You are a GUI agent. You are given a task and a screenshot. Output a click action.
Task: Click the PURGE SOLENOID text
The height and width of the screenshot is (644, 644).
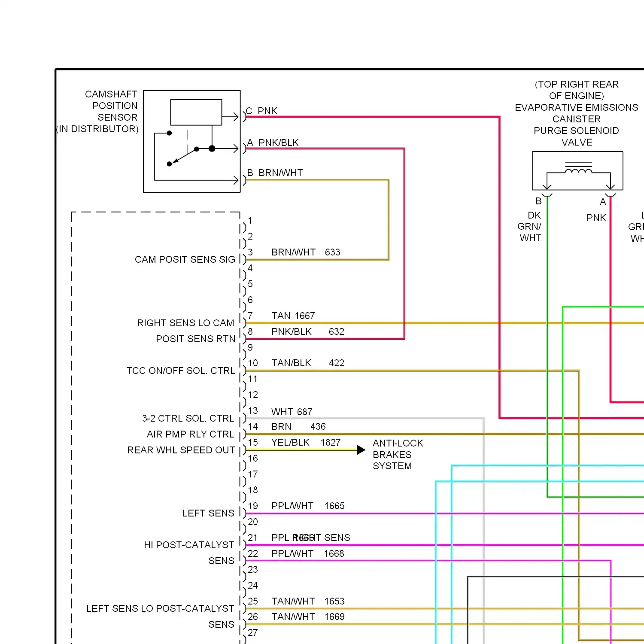click(x=577, y=131)
